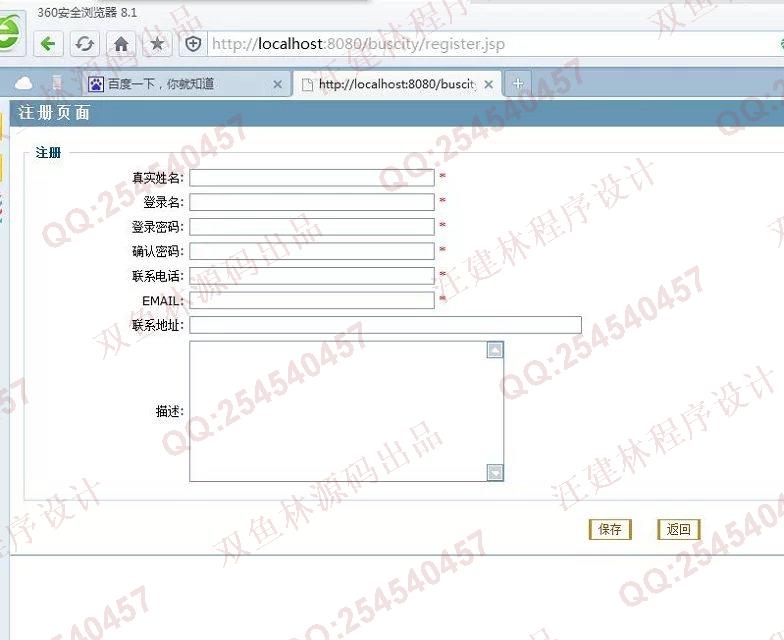784x640 pixels.
Task: Click the security shield icon in address bar
Action: pyautogui.click(x=193, y=44)
